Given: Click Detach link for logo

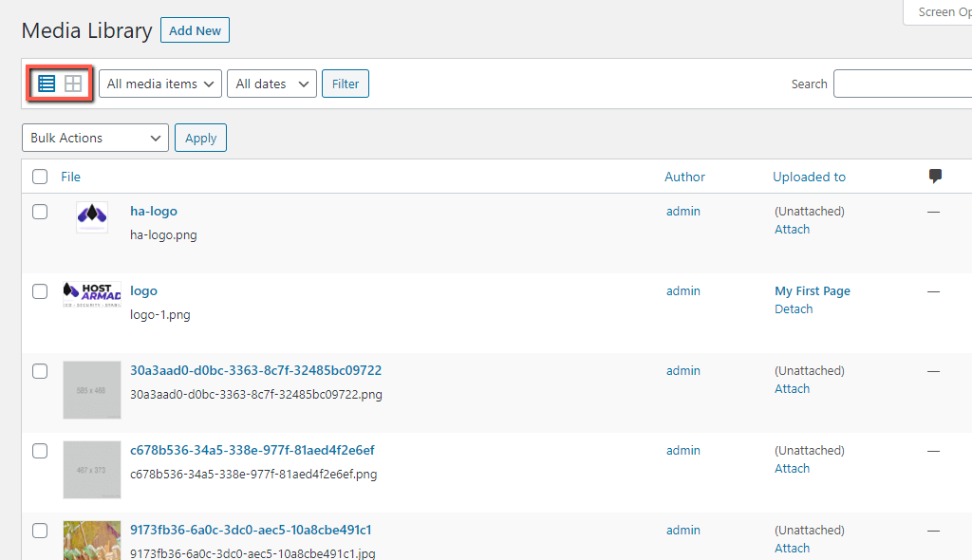Looking at the screenshot, I should tap(794, 308).
